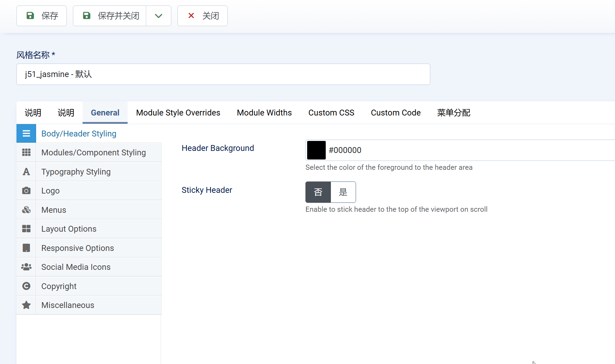The height and width of the screenshot is (364, 615).
Task: Click the hamburger icon beside Body/Header Styling
Action: pyautogui.click(x=26, y=134)
